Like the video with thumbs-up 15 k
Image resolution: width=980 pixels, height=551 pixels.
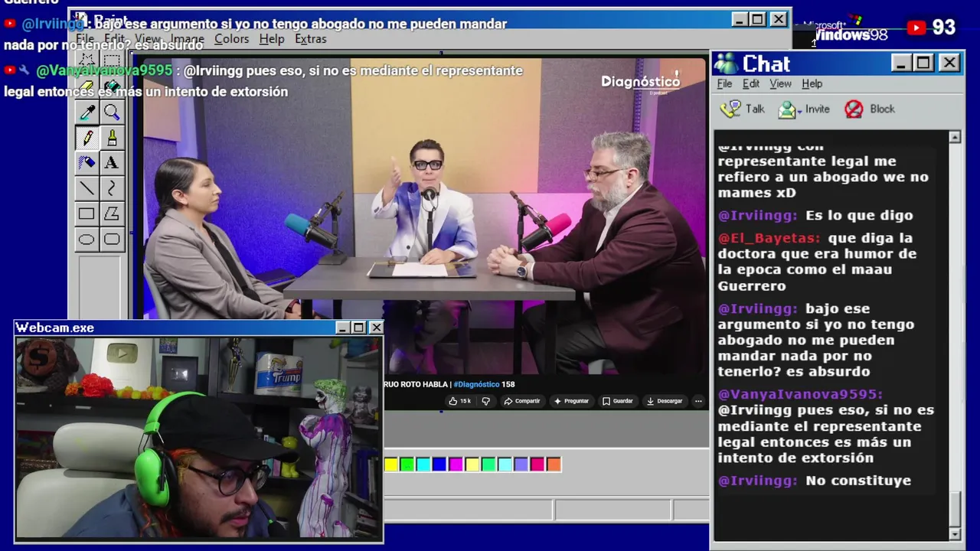(459, 401)
